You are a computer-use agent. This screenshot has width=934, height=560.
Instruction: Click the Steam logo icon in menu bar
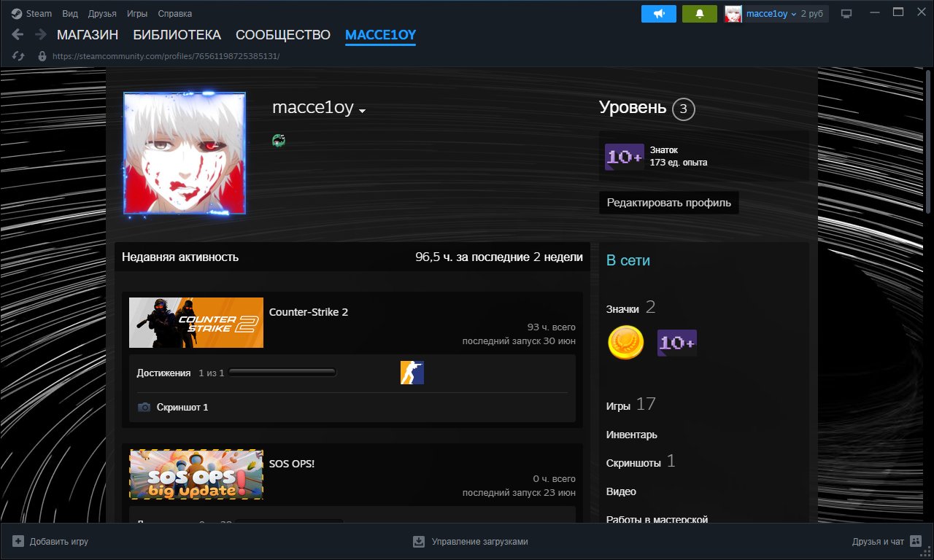(x=17, y=13)
